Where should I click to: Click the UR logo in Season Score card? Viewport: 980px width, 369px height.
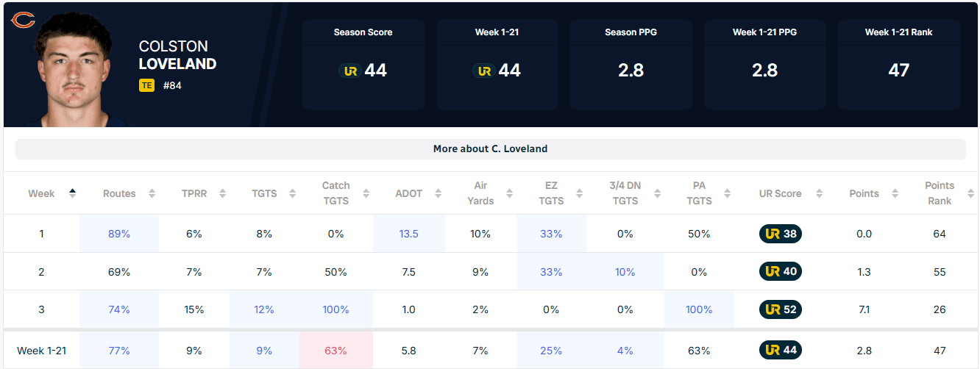pyautogui.click(x=349, y=71)
